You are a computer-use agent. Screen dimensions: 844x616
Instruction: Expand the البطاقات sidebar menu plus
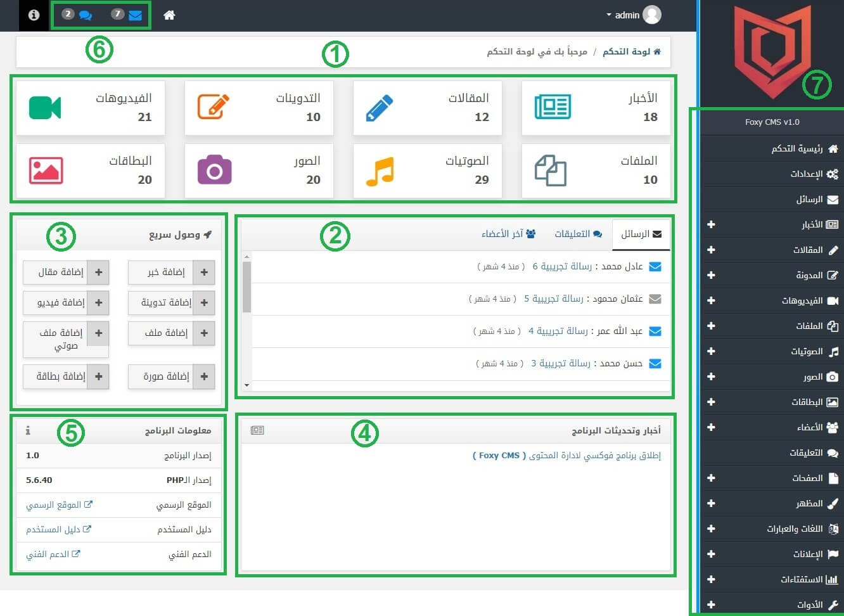tap(711, 402)
